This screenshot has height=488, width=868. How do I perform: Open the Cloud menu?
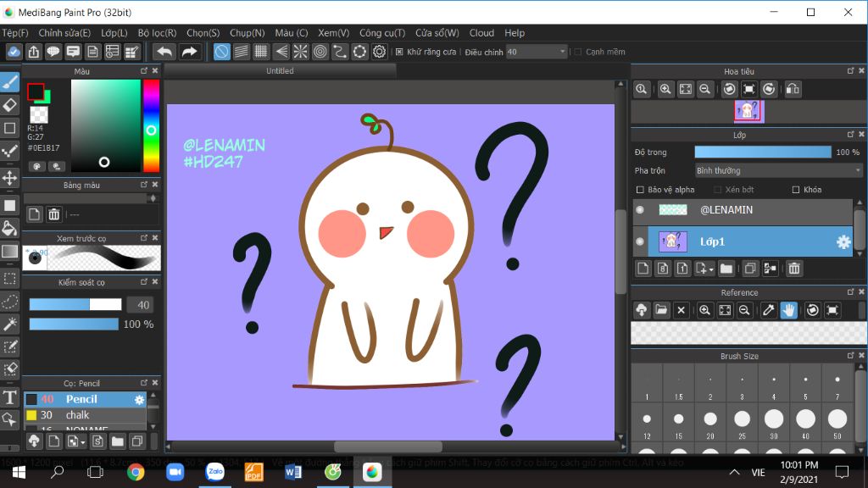481,33
